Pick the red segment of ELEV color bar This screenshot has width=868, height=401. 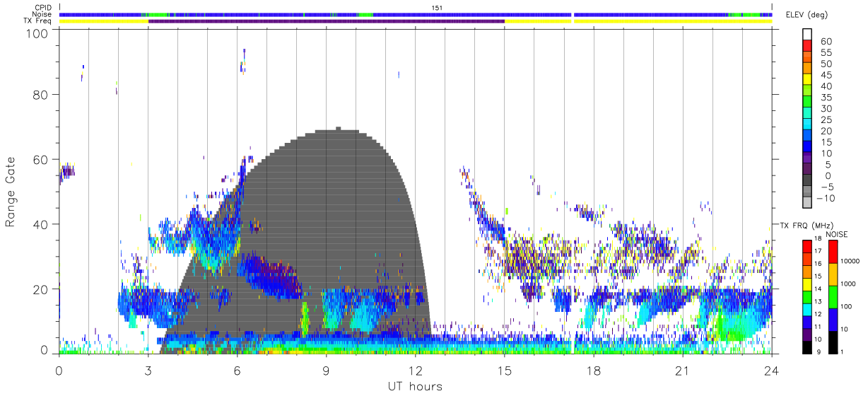click(x=807, y=46)
